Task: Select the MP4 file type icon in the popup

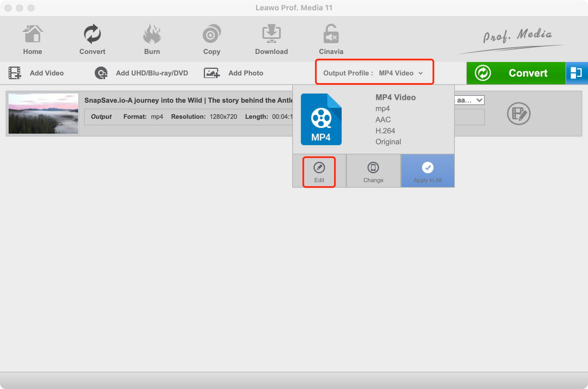Action: point(321,120)
